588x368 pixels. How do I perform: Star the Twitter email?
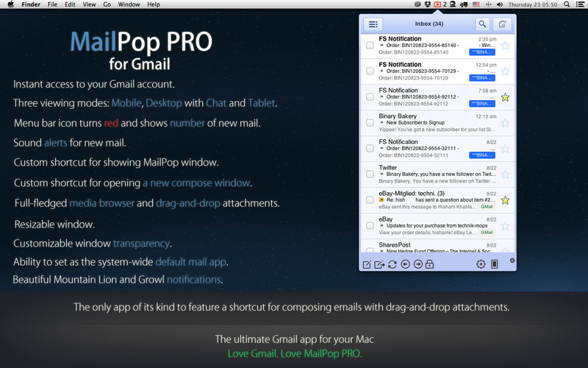pos(505,174)
